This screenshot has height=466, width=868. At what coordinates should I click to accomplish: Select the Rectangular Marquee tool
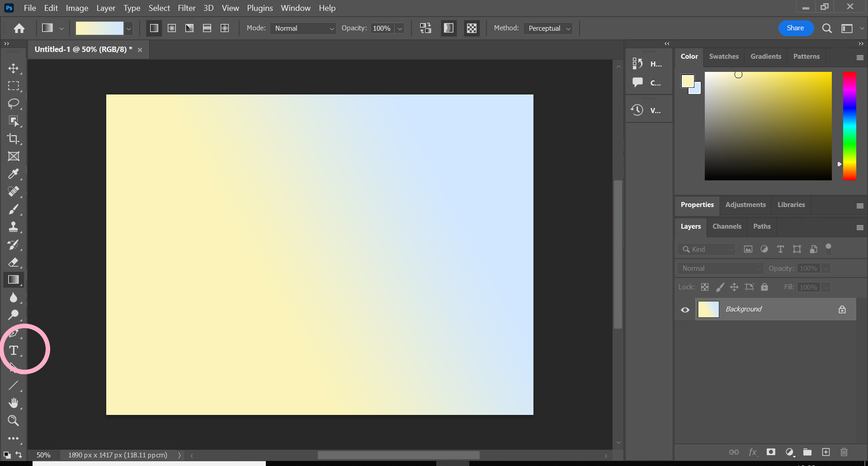click(14, 86)
